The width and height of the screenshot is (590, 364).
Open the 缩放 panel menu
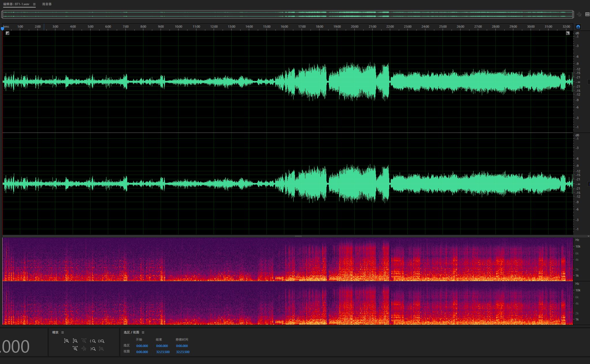63,332
